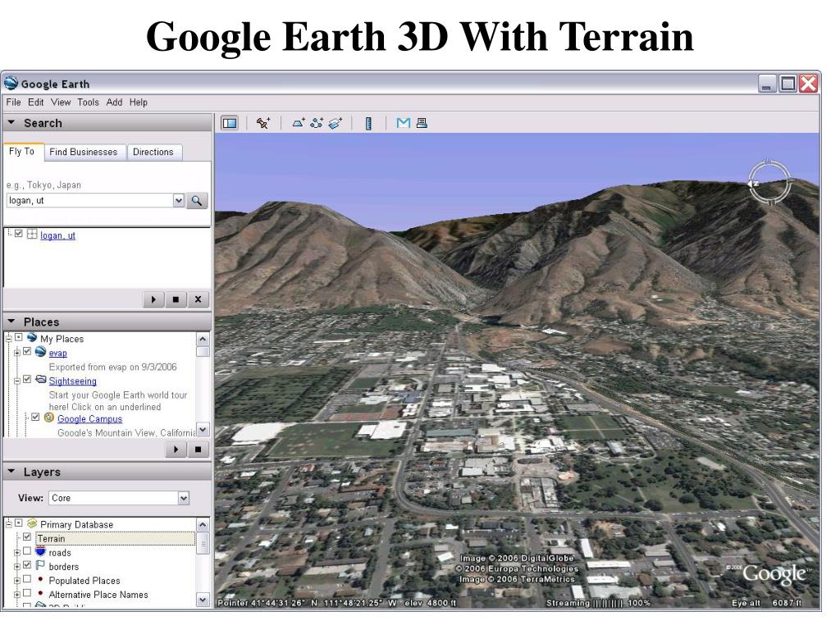This screenshot has width=840, height=630.
Task: Expand the borders layer tree node
Action: tap(17, 566)
